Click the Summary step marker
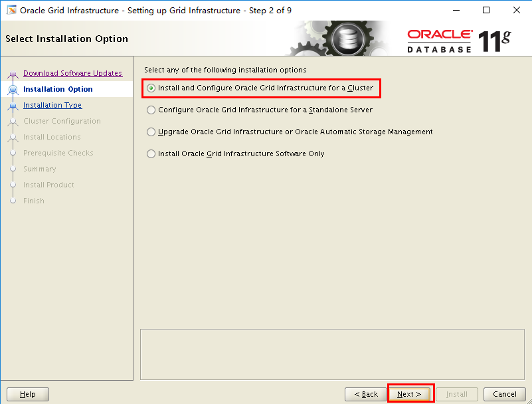532x404 pixels. [x=13, y=169]
